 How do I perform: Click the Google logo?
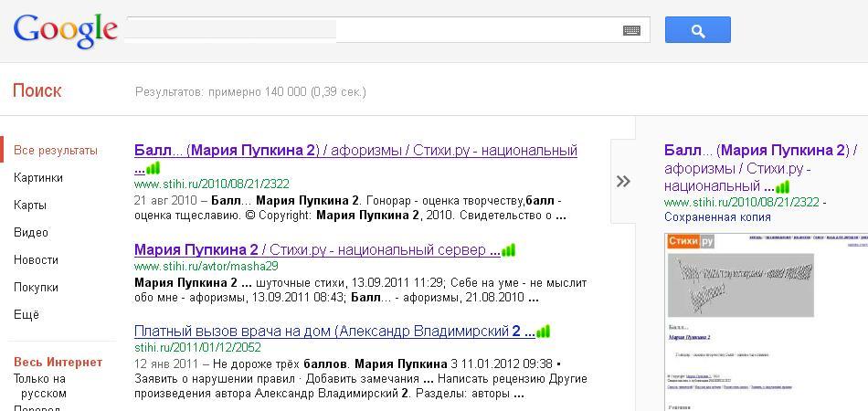coord(65,31)
